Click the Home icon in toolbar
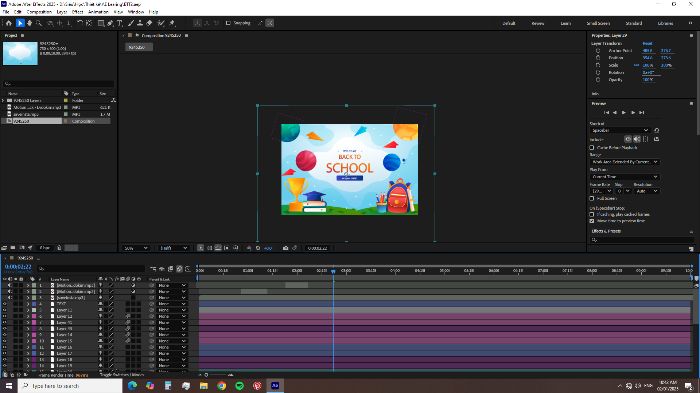The image size is (700, 393). [x=8, y=23]
